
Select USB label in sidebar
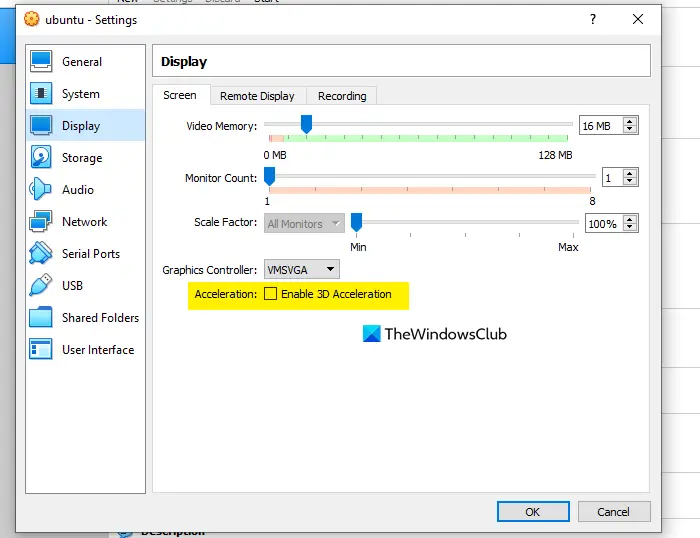(72, 286)
